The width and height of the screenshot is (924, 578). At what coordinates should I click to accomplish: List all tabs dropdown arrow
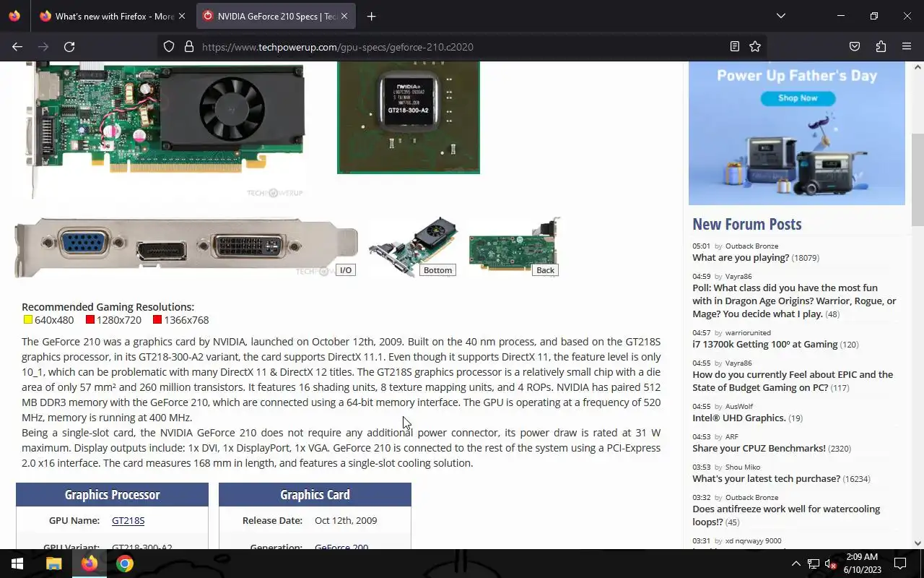(781, 16)
